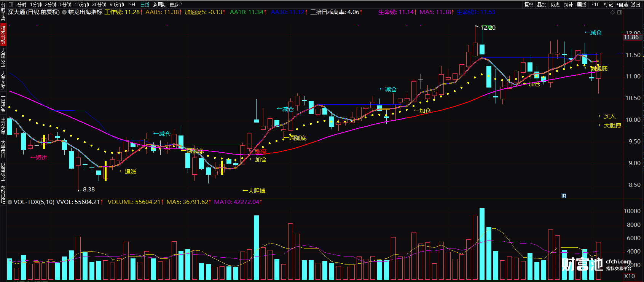Click the 生命线: 11.14 readout
644x282 pixels.
[397, 12]
